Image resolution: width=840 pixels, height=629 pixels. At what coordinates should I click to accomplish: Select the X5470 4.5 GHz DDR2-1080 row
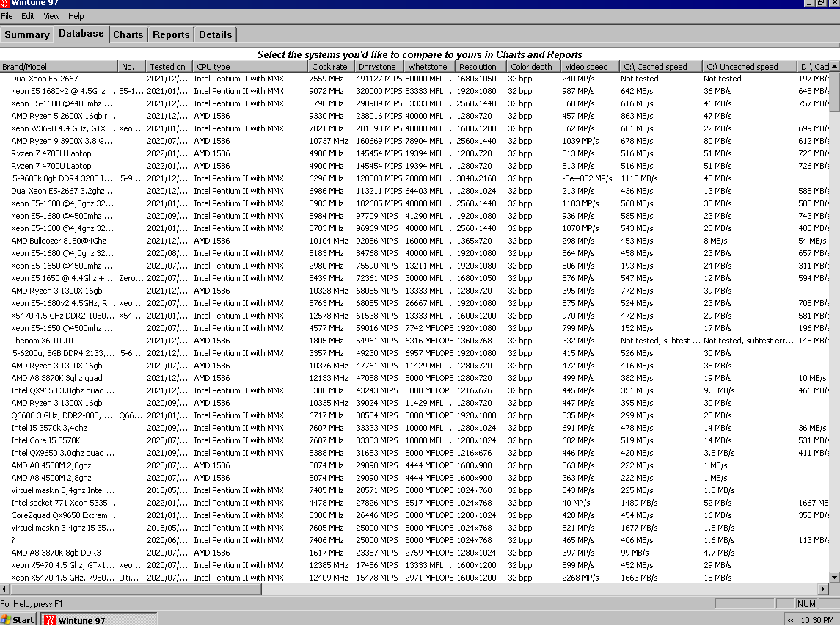(x=414, y=316)
